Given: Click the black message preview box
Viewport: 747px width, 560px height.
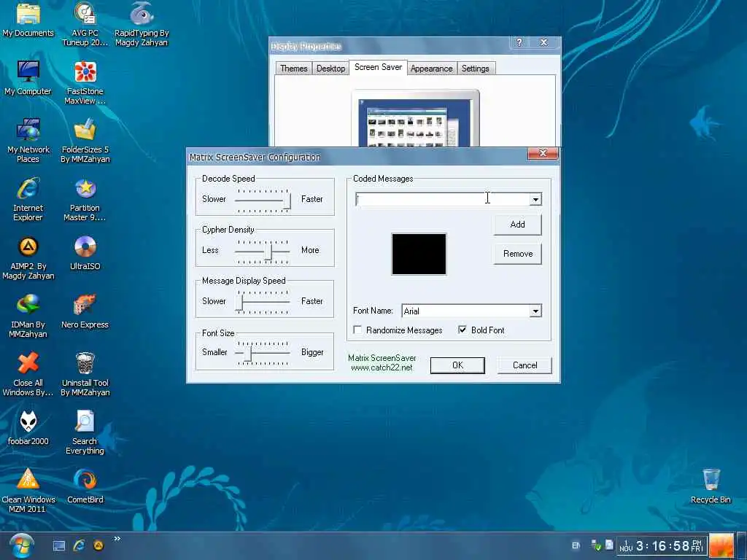Looking at the screenshot, I should tap(419, 254).
